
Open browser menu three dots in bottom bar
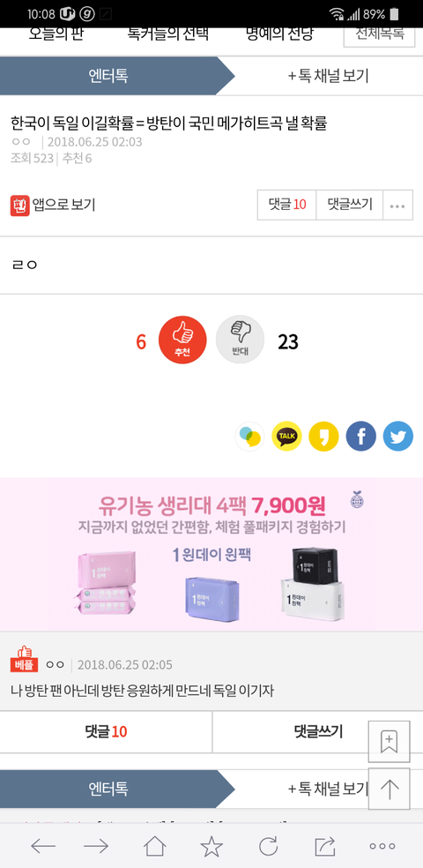pyautogui.click(x=382, y=846)
